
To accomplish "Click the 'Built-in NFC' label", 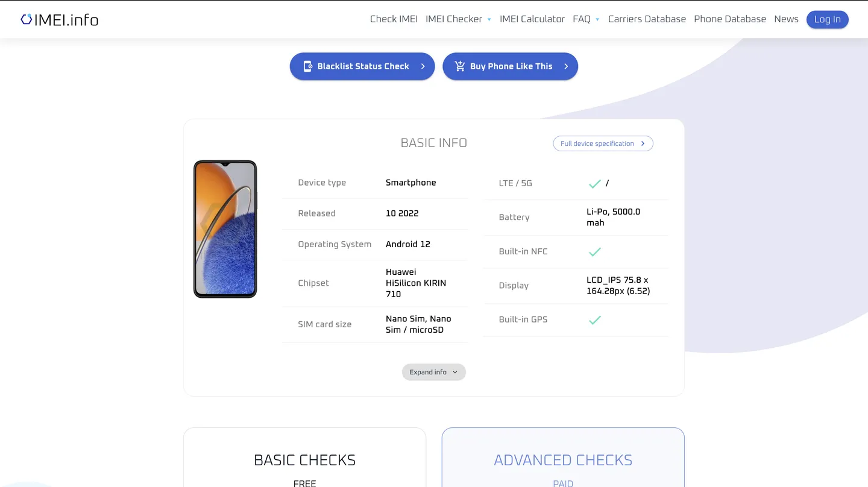I will pyautogui.click(x=523, y=251).
